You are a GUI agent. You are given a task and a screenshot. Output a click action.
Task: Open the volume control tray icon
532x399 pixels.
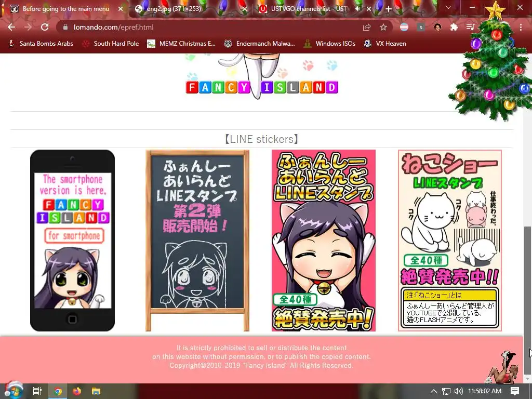[458, 391]
